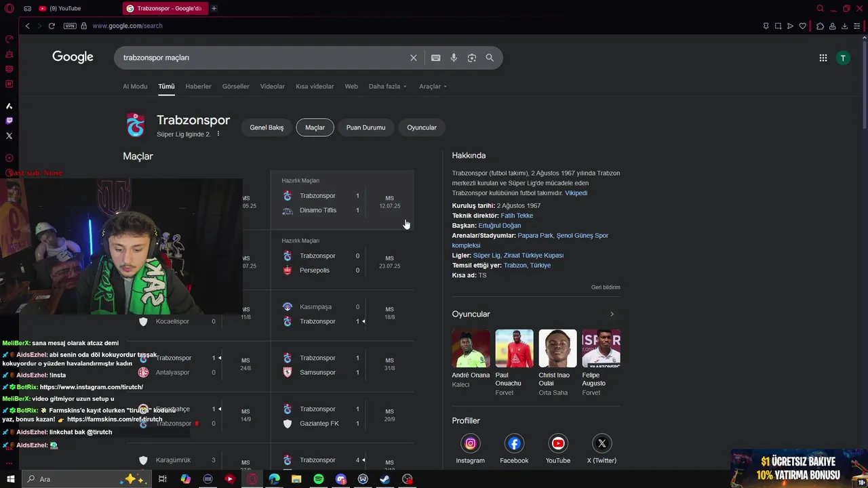
Task: Take a snapshot with Opera toolbar icon
Action: click(778, 26)
